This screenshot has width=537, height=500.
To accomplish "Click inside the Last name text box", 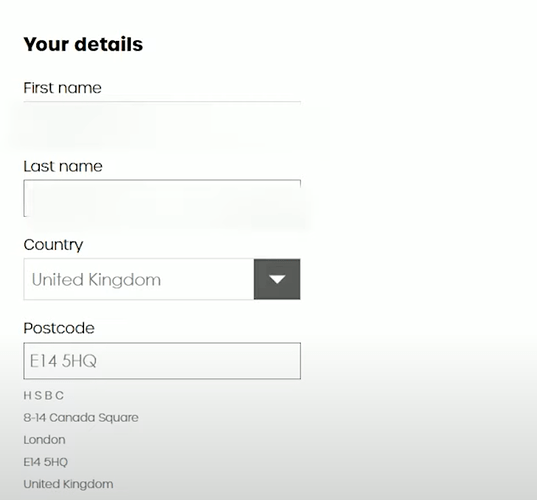I will 162,198.
